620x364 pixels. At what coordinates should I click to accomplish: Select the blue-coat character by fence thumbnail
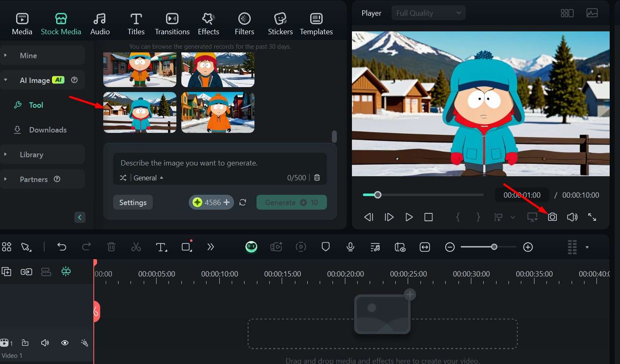click(x=140, y=112)
